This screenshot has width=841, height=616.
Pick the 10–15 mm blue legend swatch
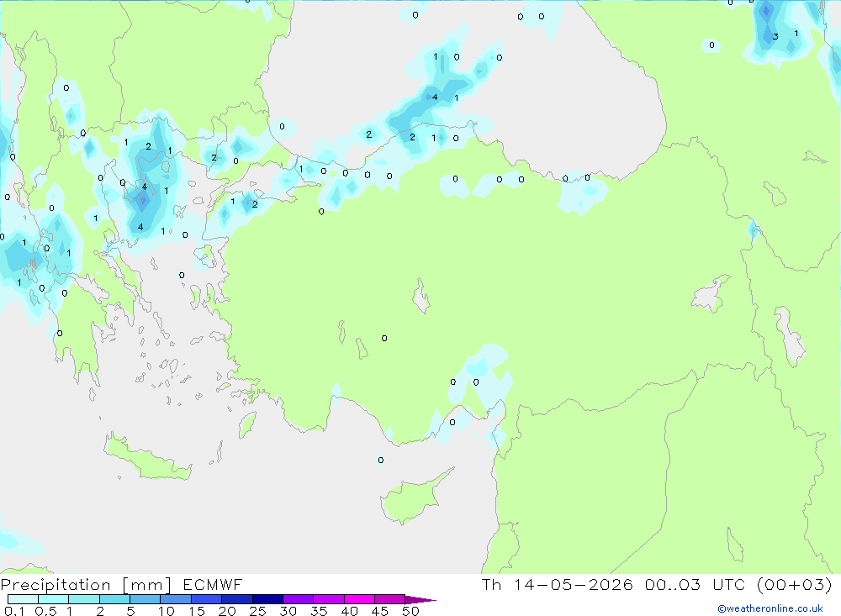[x=176, y=599]
